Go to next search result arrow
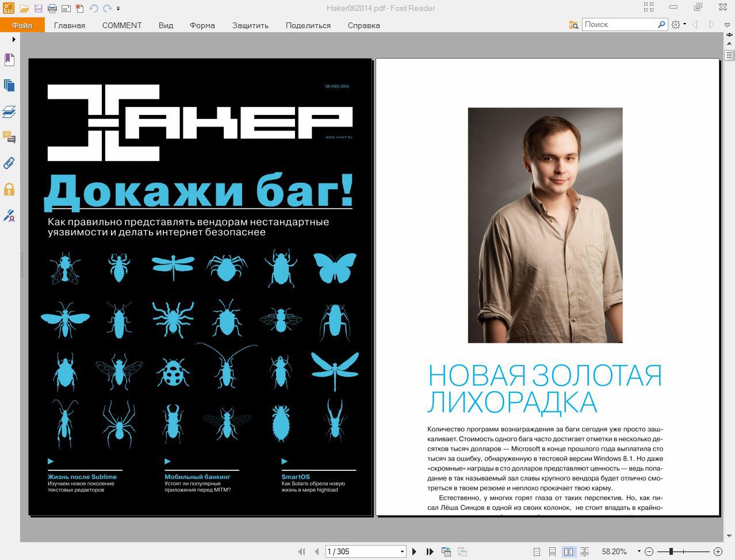 click(711, 25)
